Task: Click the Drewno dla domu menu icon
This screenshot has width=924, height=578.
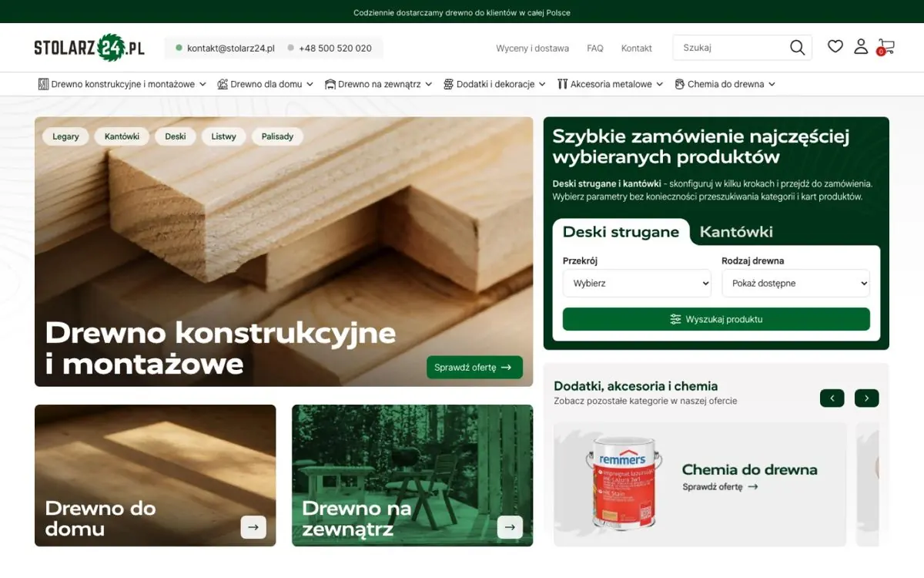Action: (223, 84)
